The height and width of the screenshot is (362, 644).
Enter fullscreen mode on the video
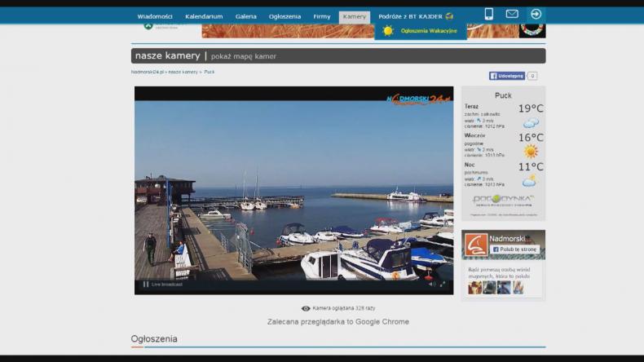[x=443, y=285]
